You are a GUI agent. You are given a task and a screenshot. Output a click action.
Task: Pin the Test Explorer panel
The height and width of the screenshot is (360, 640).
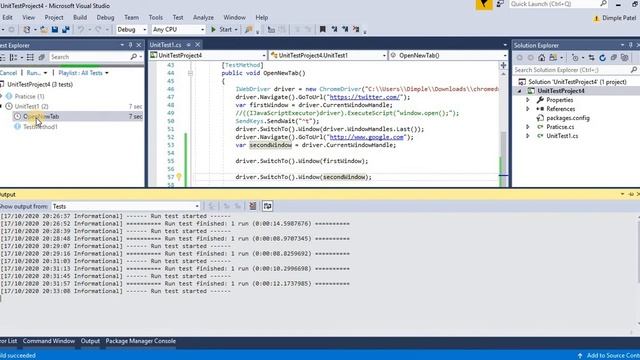(x=130, y=45)
